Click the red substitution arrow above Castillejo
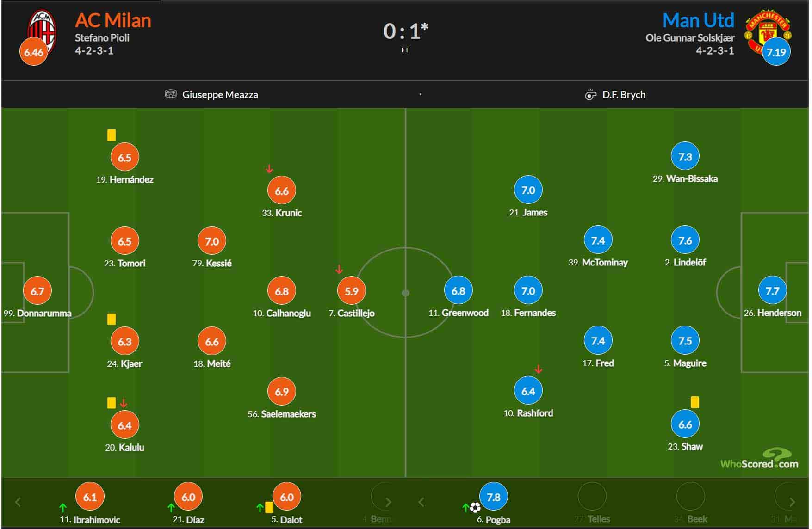The height and width of the screenshot is (529, 812). click(x=339, y=269)
